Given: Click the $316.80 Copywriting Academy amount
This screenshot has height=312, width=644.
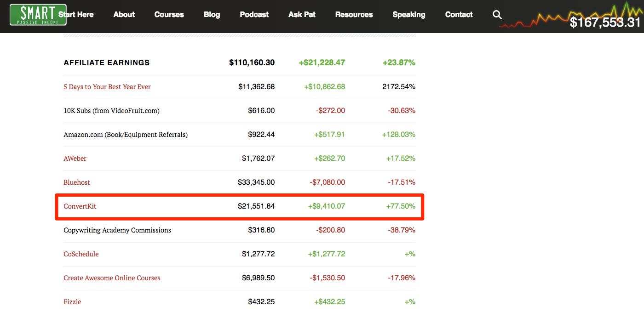Looking at the screenshot, I should click(x=261, y=230).
